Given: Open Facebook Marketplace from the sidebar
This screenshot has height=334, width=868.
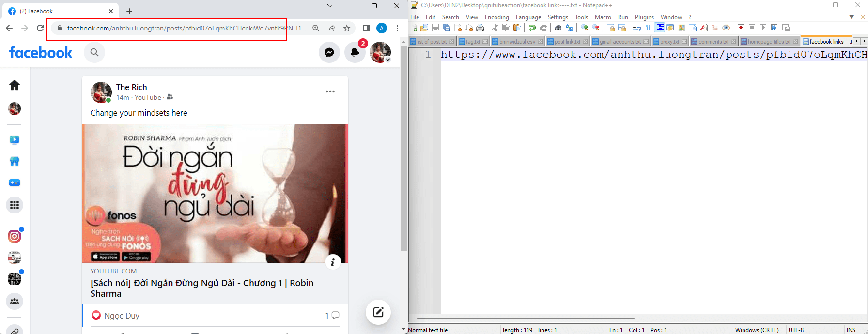Looking at the screenshot, I should [15, 161].
